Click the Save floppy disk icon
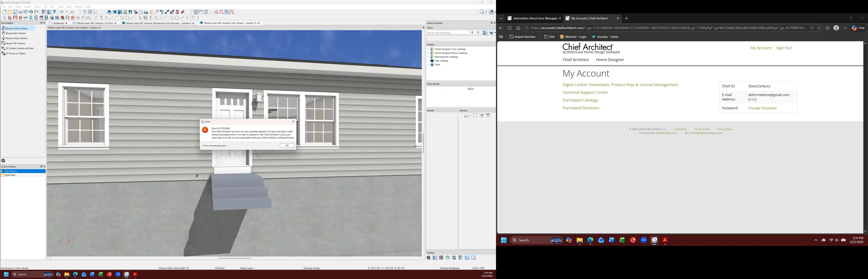Viewport: 868px width, 279px height. point(15,12)
